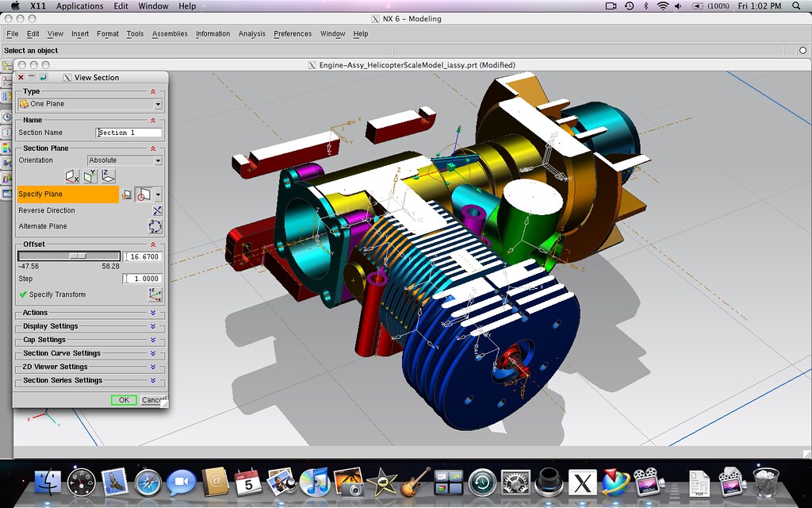The height and width of the screenshot is (508, 812).
Task: Collapse the Type group
Action: click(153, 92)
